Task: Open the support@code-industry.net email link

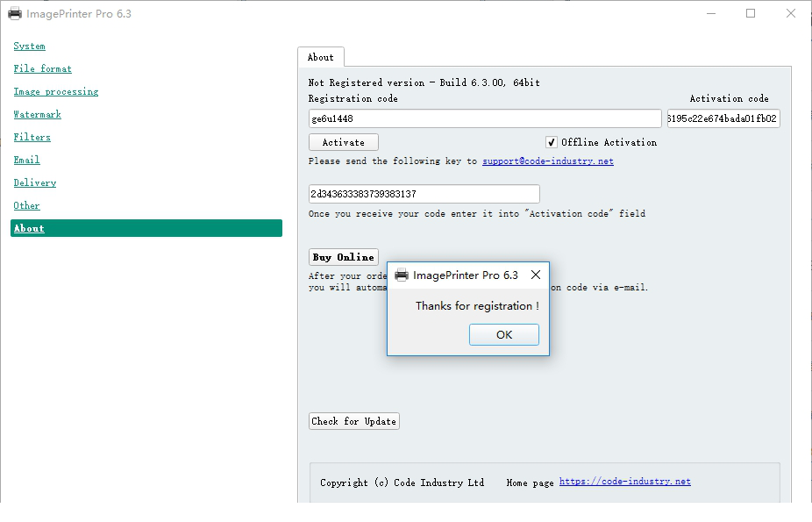Action: 548,161
